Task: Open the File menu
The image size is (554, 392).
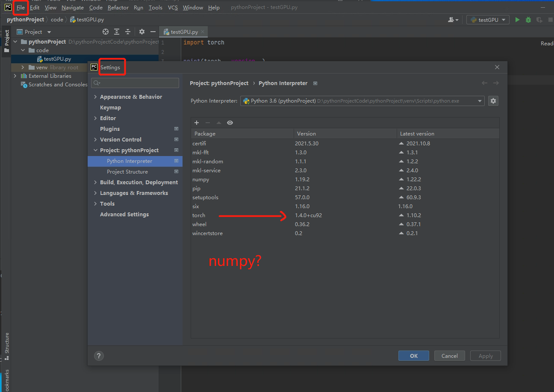Action: (21, 8)
